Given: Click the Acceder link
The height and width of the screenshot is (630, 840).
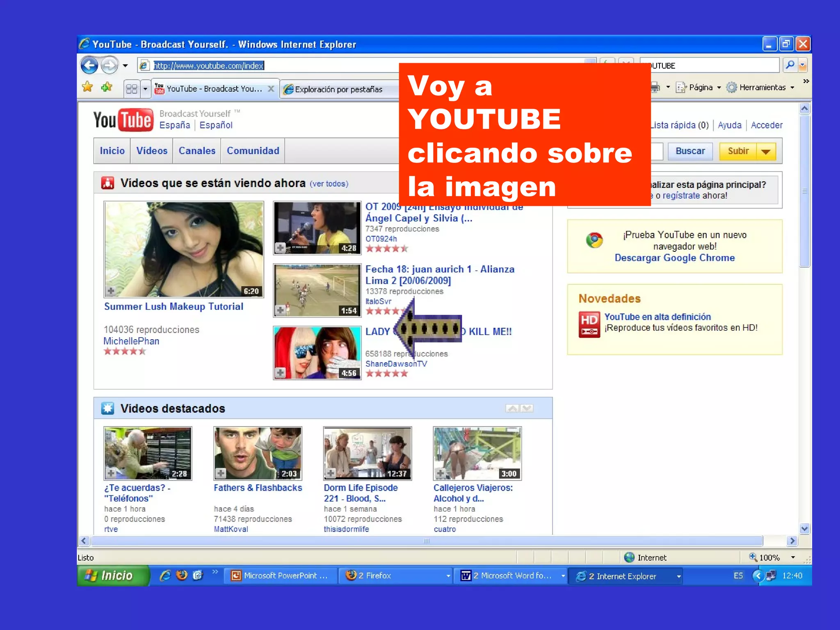Looking at the screenshot, I should [767, 125].
